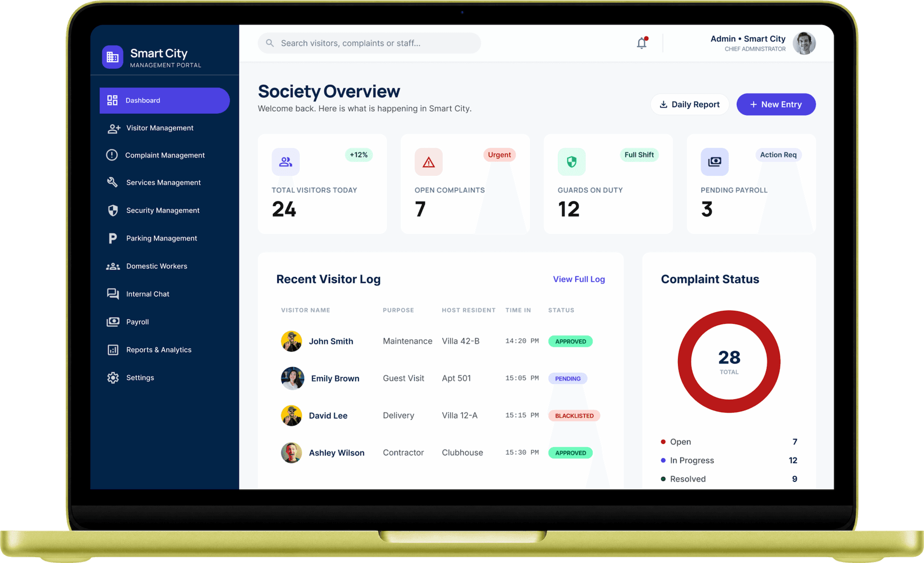This screenshot has height=563, width=924.
Task: Click the Guards On Duty shield icon
Action: pyautogui.click(x=571, y=162)
